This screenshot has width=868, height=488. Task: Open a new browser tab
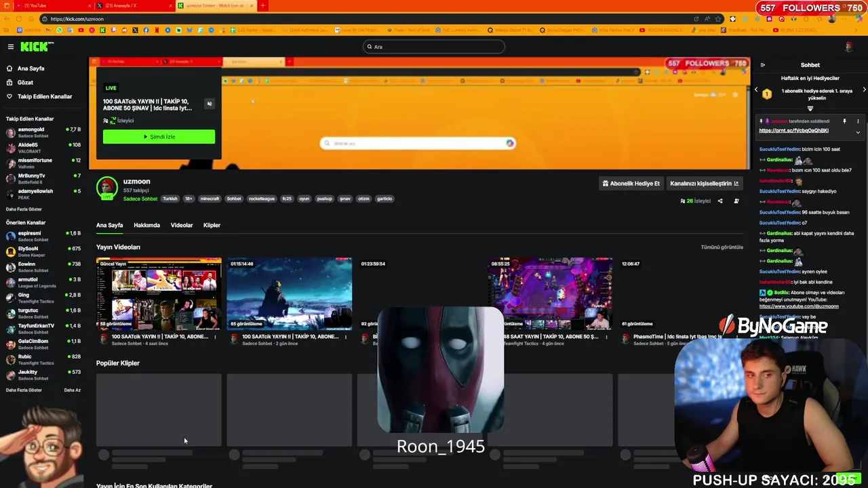262,5
